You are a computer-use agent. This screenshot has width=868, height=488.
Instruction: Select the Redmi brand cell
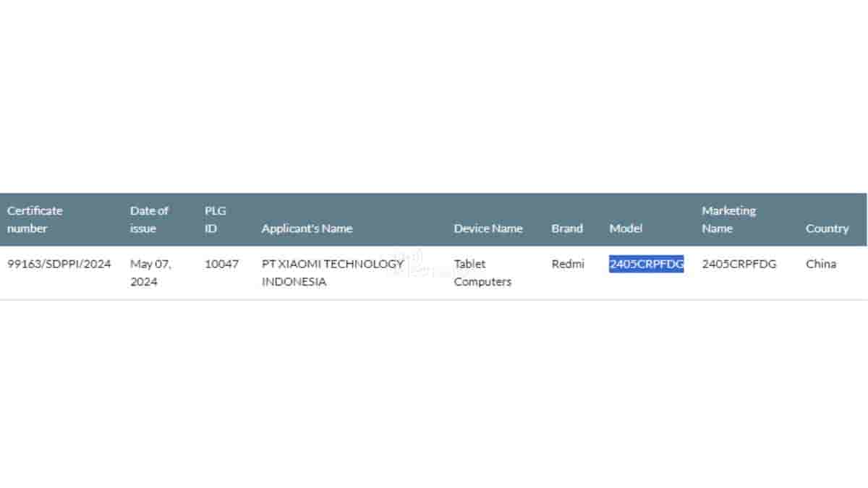[x=567, y=264]
